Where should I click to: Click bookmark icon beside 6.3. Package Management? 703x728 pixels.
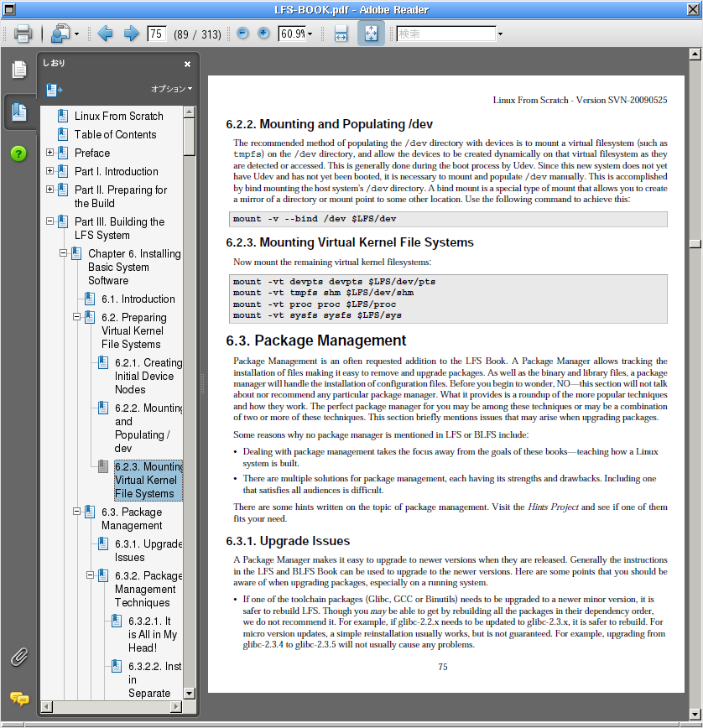[x=90, y=512]
